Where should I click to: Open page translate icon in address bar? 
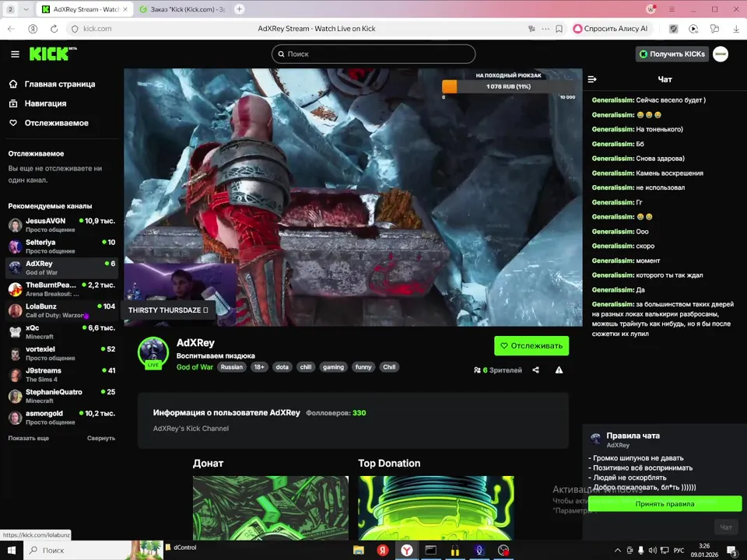point(531,29)
